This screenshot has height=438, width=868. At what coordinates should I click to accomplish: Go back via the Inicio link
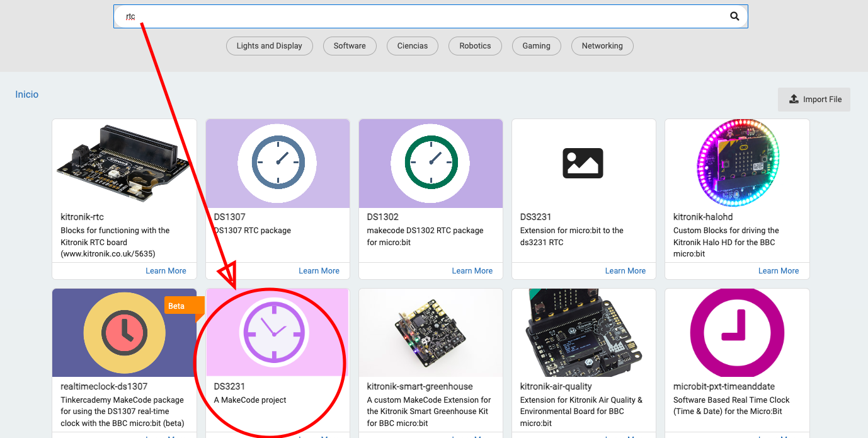click(27, 95)
